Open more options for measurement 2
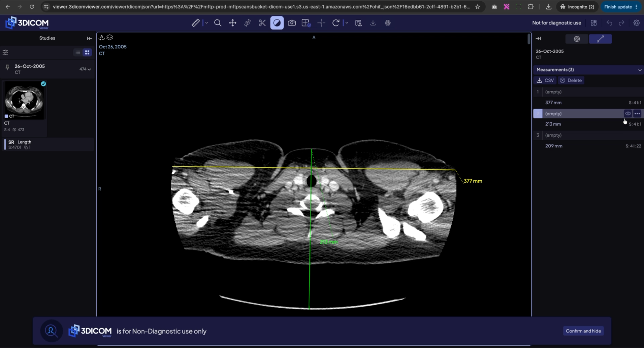 coord(637,114)
